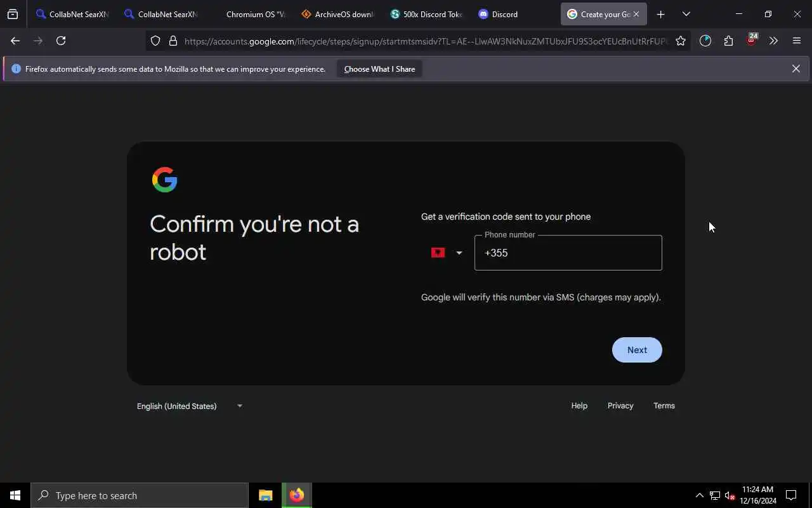View site security padlock info
Viewport: 812px width, 508px height.
click(x=173, y=41)
